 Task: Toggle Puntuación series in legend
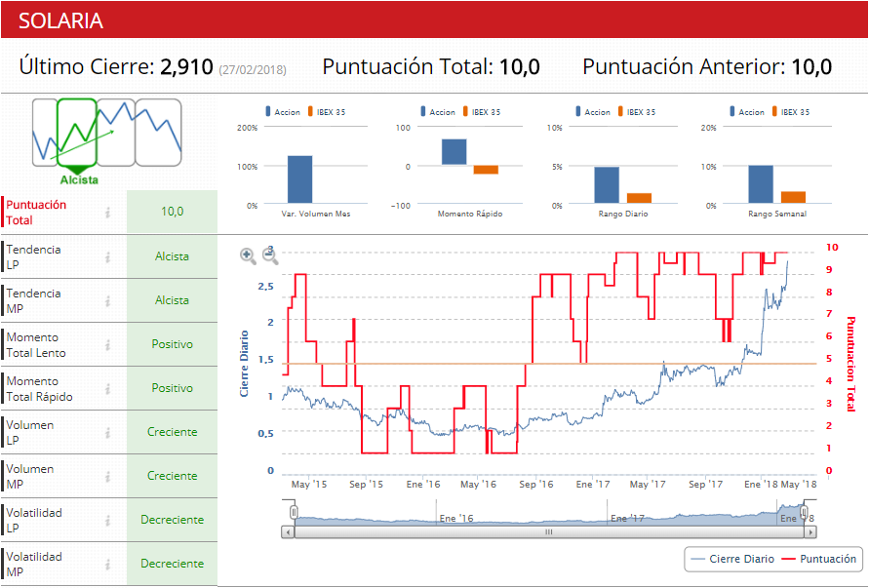click(819, 559)
